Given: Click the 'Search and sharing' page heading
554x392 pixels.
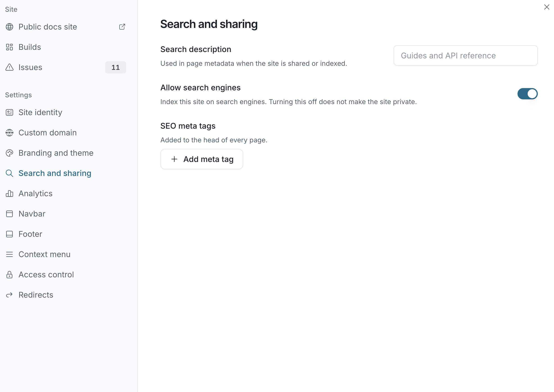Looking at the screenshot, I should tap(209, 24).
